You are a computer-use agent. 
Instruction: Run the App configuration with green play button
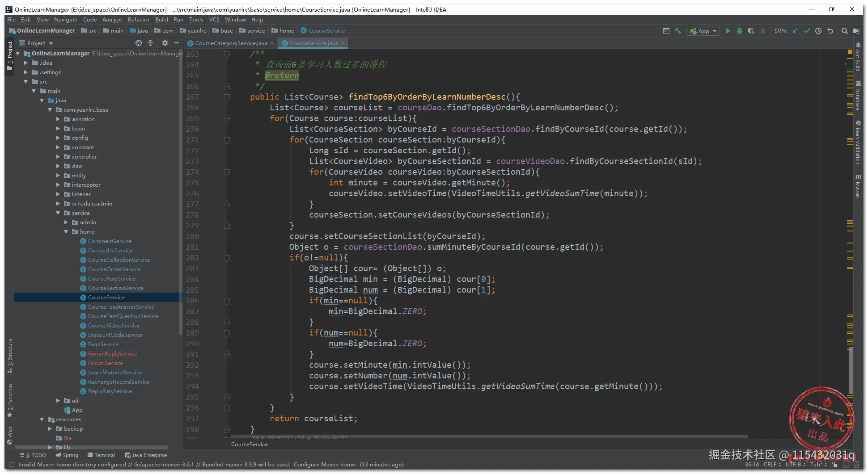coord(728,31)
